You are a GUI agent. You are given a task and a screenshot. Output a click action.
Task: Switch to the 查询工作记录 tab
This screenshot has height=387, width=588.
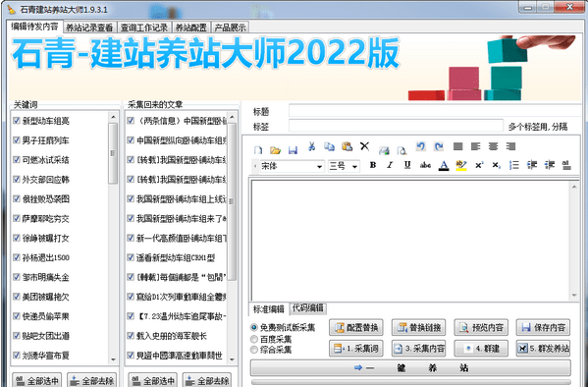coord(144,28)
